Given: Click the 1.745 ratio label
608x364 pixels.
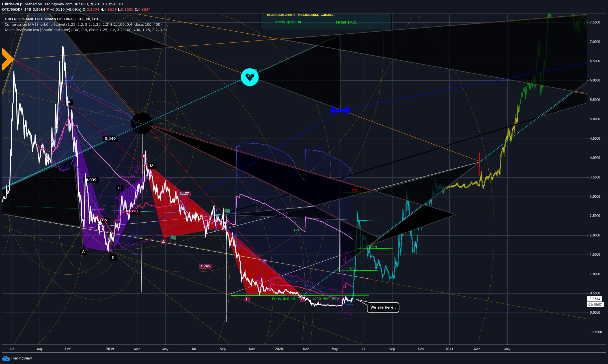Looking at the screenshot, I should point(205,266).
